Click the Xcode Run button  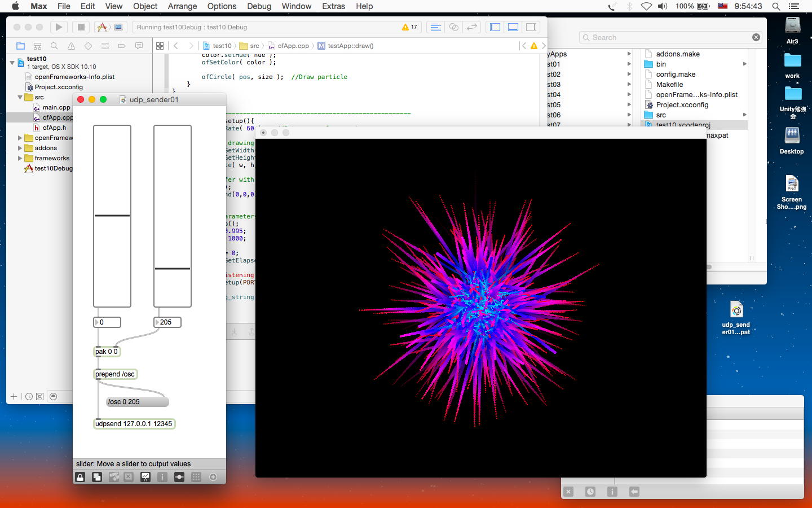coord(59,27)
